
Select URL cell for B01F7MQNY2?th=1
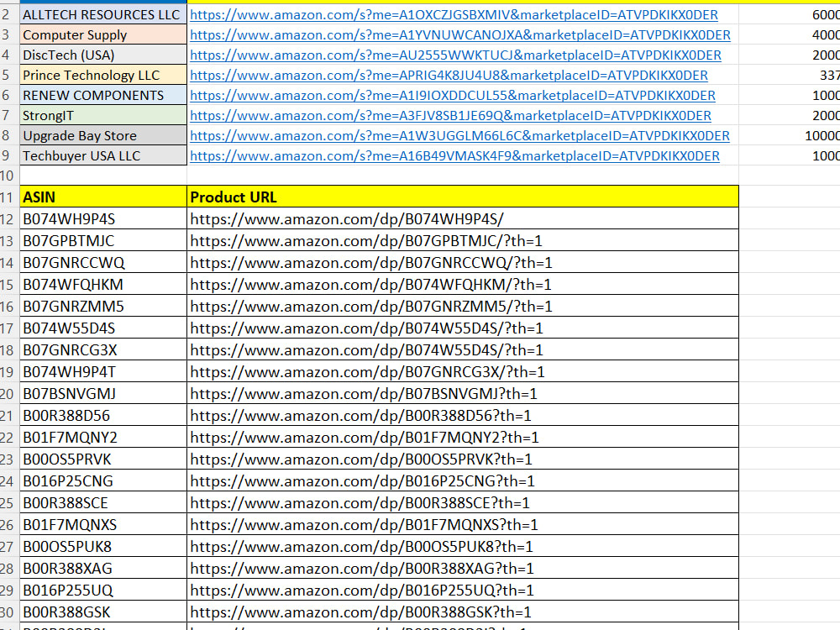pyautogui.click(x=463, y=438)
